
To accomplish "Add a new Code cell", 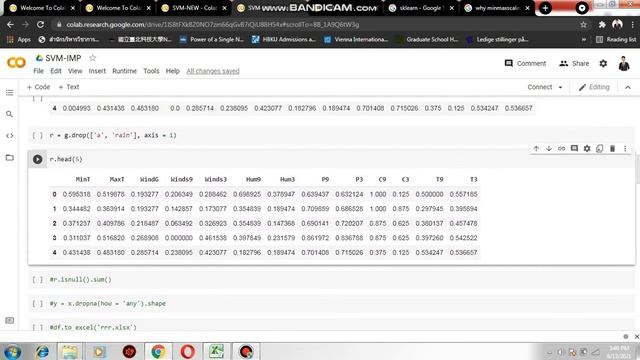I will [38, 87].
